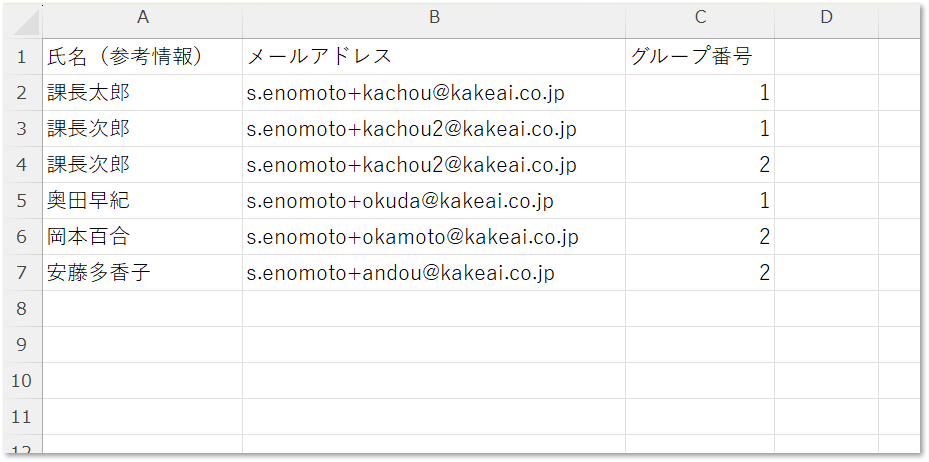Select the cell containing 岡本百合
The width and height of the screenshot is (929, 462).
142,237
